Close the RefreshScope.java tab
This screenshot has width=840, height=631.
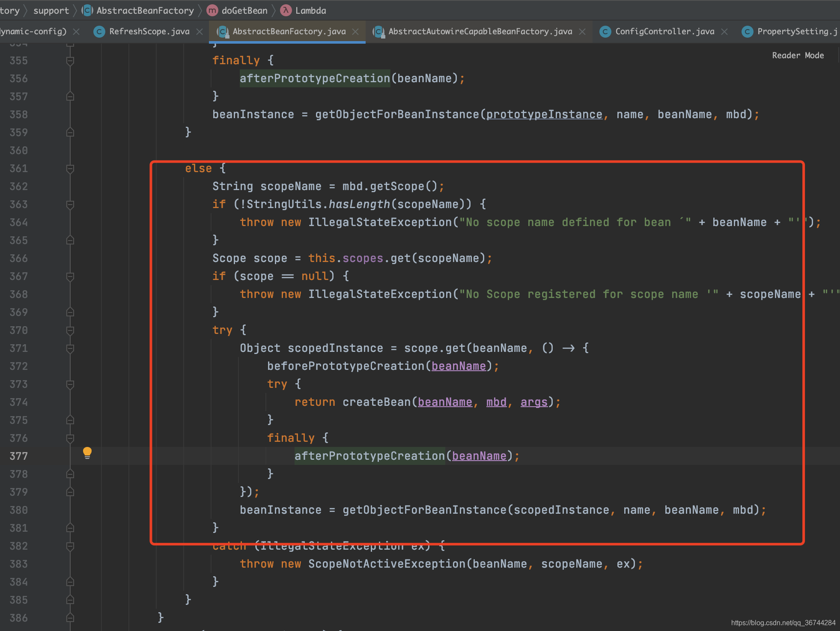point(200,32)
